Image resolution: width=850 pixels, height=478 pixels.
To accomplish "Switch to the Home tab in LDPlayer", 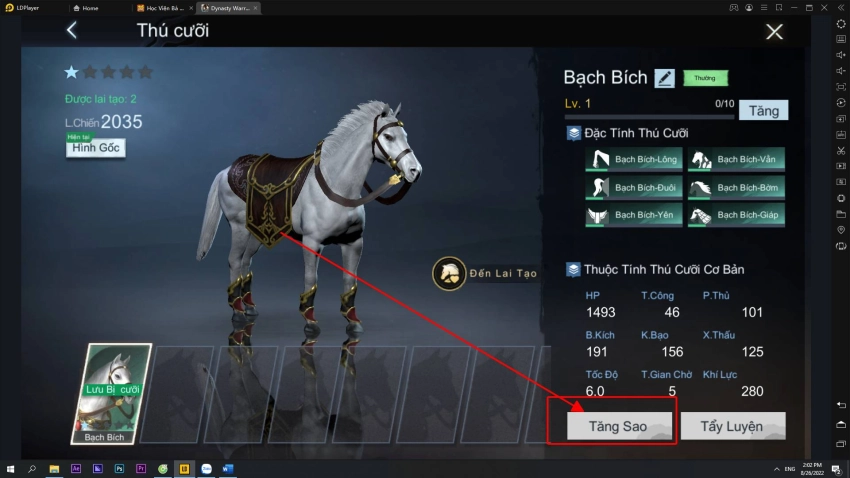I will (x=86, y=8).
